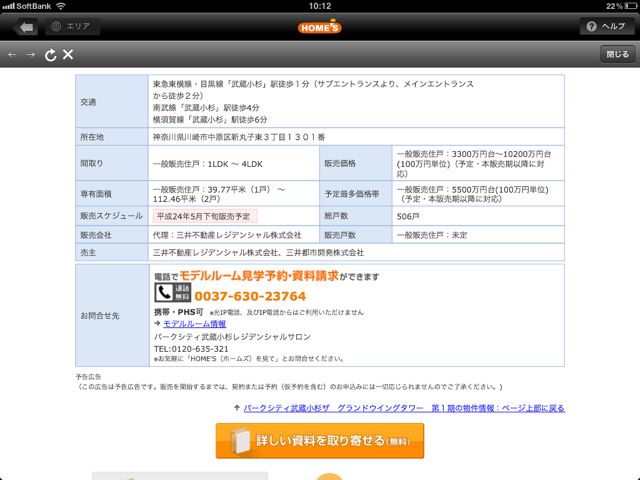Select the パークシティ武蔵小杉レジデンシャルサロン text
This screenshot has height=480, width=640.
pos(232,337)
